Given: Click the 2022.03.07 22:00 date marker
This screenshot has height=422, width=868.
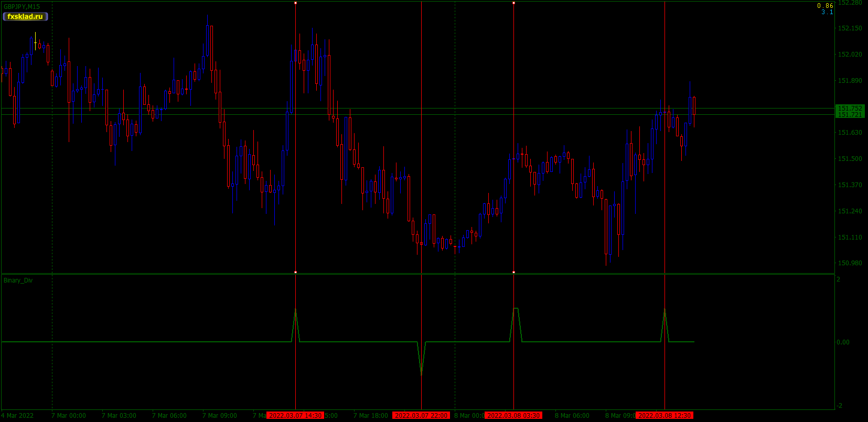Looking at the screenshot, I should pos(421,416).
